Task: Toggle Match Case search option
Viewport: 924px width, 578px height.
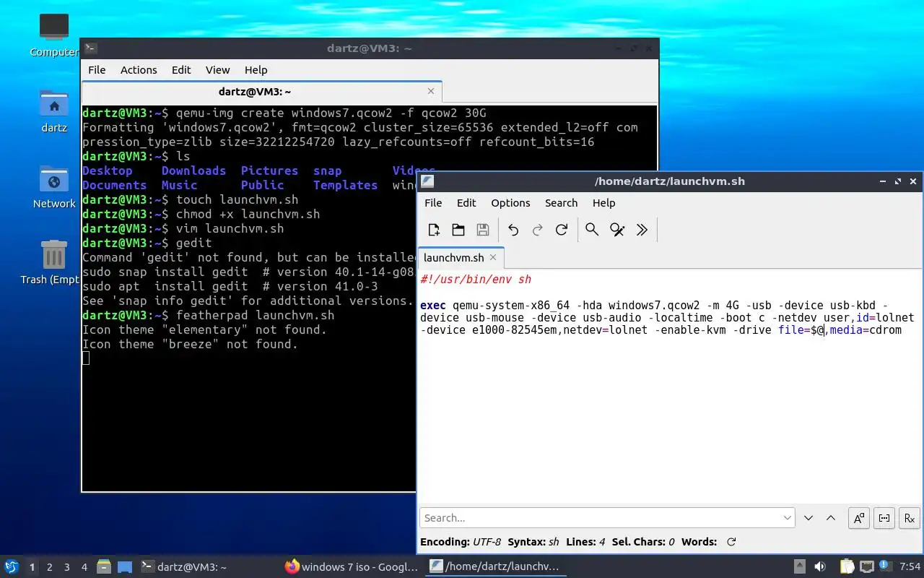Action: coord(859,518)
